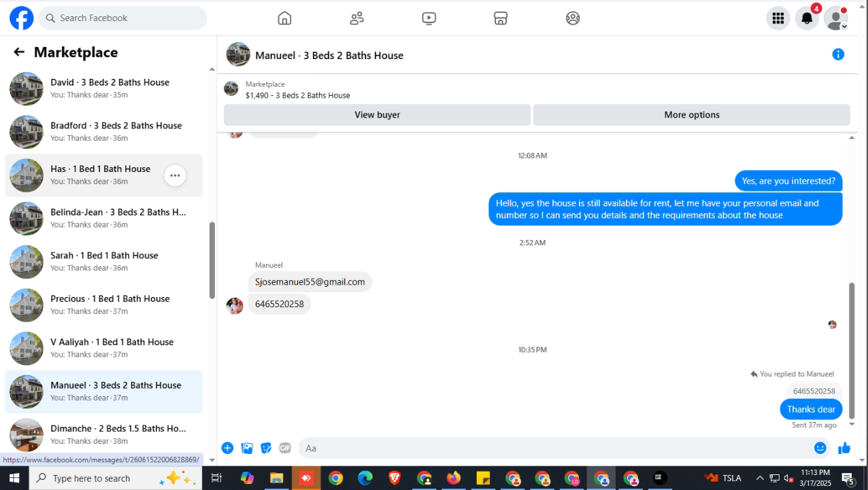Open more actions plus icon in composer
The width and height of the screenshot is (868, 490).
[228, 448]
